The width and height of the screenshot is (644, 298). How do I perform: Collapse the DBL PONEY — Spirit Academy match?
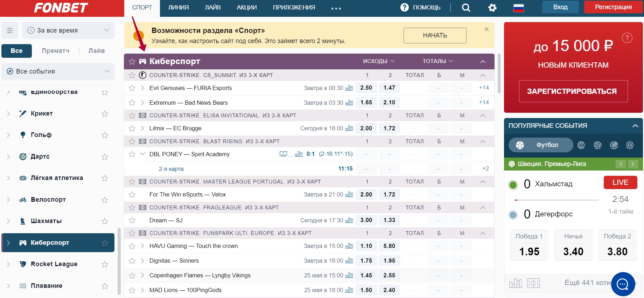pyautogui.click(x=142, y=154)
